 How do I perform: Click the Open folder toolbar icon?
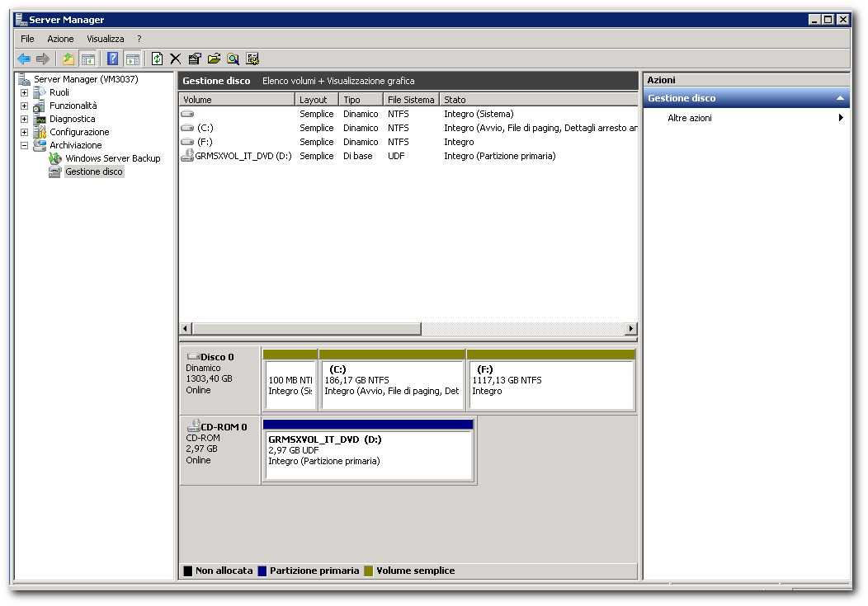pyautogui.click(x=215, y=59)
